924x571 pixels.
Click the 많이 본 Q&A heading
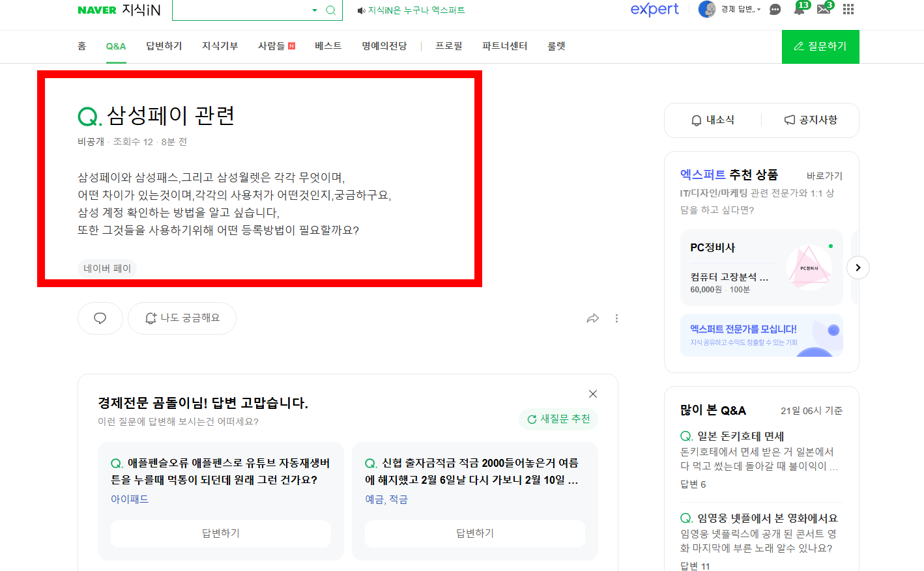pos(713,410)
